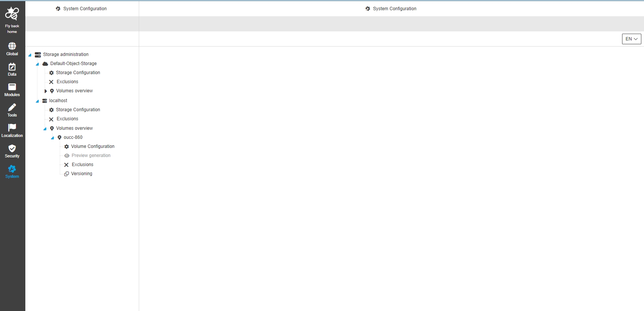Viewport: 644px width, 311px height.
Task: Click the Versioning copy icon
Action: tap(67, 174)
